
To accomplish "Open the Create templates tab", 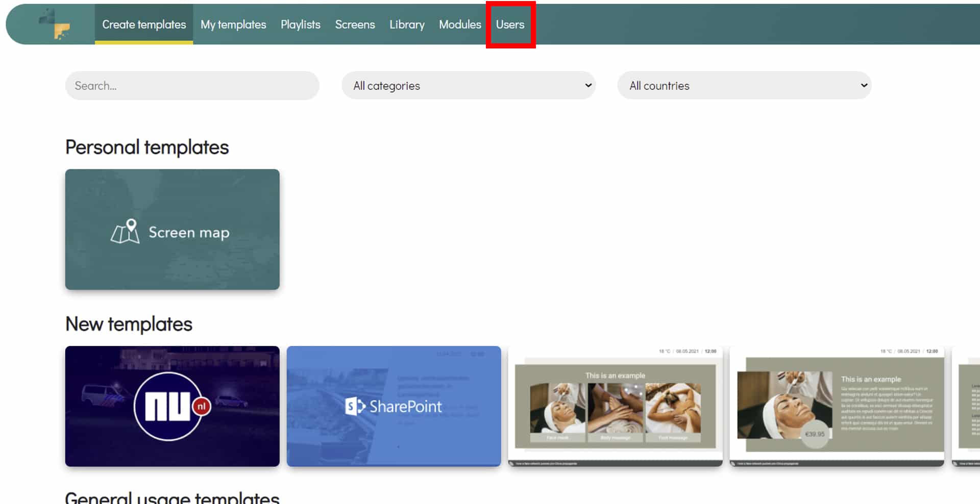I will click(144, 24).
